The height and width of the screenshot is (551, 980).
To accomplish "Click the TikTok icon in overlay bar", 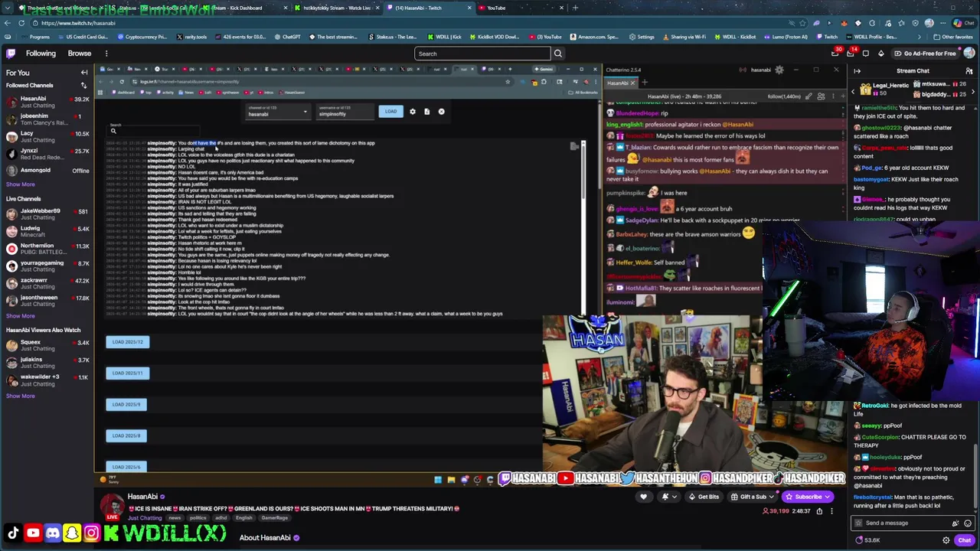I will pos(13,533).
